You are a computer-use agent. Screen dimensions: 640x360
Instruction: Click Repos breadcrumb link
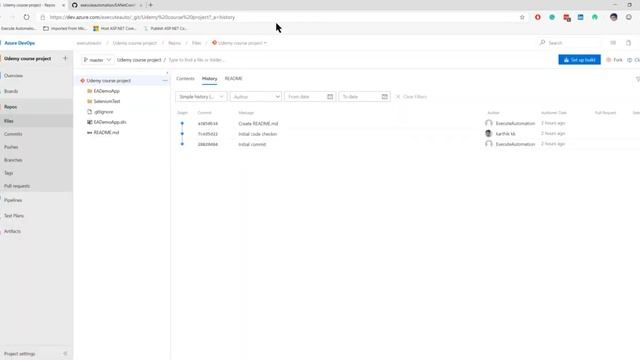(x=174, y=43)
